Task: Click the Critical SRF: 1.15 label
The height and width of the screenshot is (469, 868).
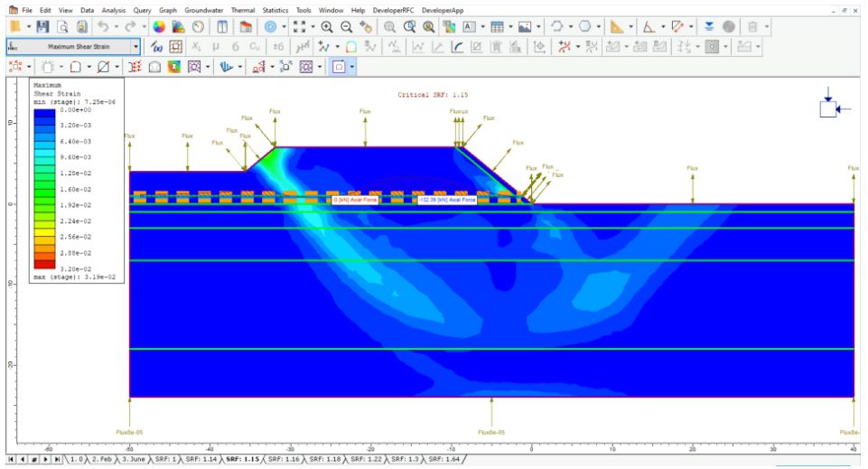Action: click(x=433, y=95)
